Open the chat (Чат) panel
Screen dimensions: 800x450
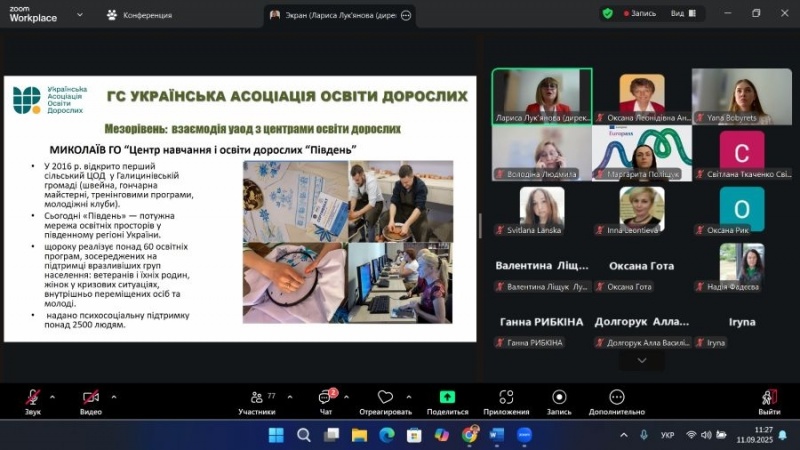click(325, 397)
